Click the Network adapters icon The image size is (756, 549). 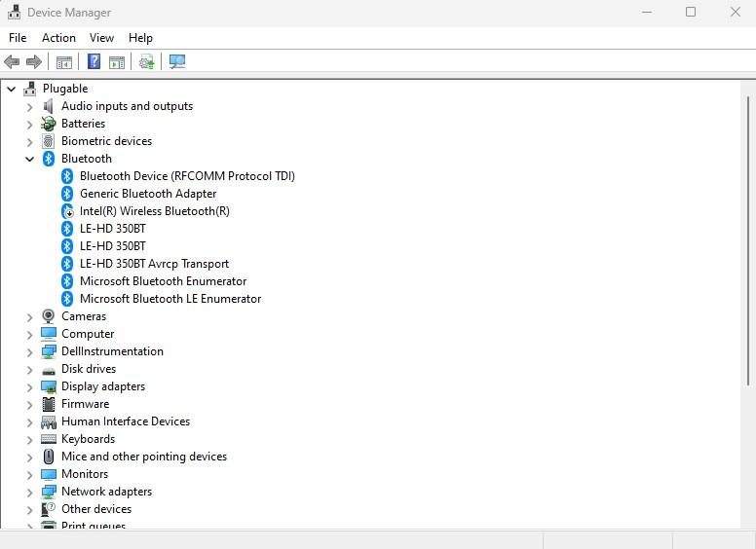coord(48,492)
